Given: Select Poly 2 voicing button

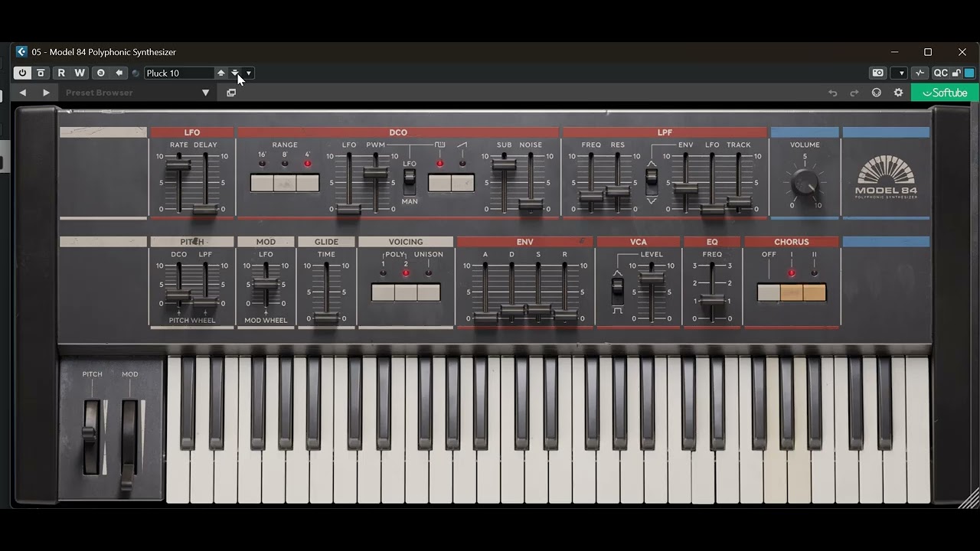Looking at the screenshot, I should coord(406,292).
